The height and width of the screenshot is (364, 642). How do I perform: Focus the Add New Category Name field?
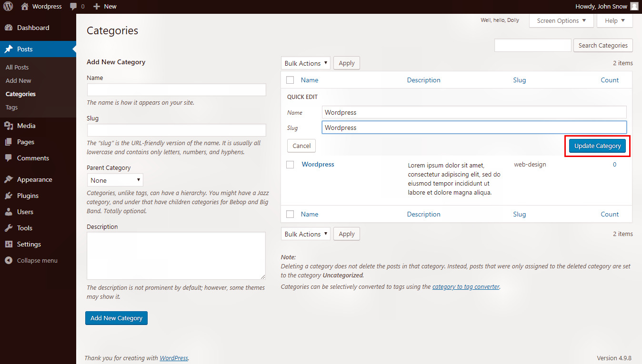(x=177, y=90)
